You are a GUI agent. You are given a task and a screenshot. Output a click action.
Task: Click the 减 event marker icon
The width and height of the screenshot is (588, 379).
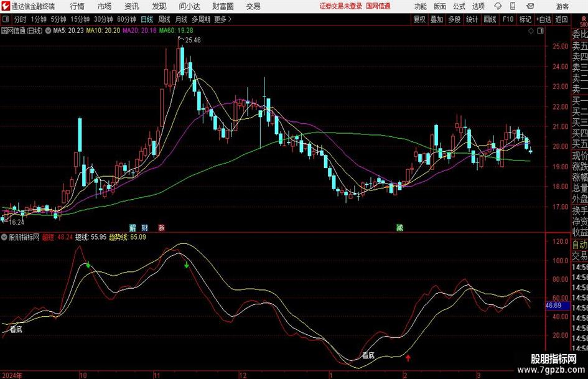(399, 227)
